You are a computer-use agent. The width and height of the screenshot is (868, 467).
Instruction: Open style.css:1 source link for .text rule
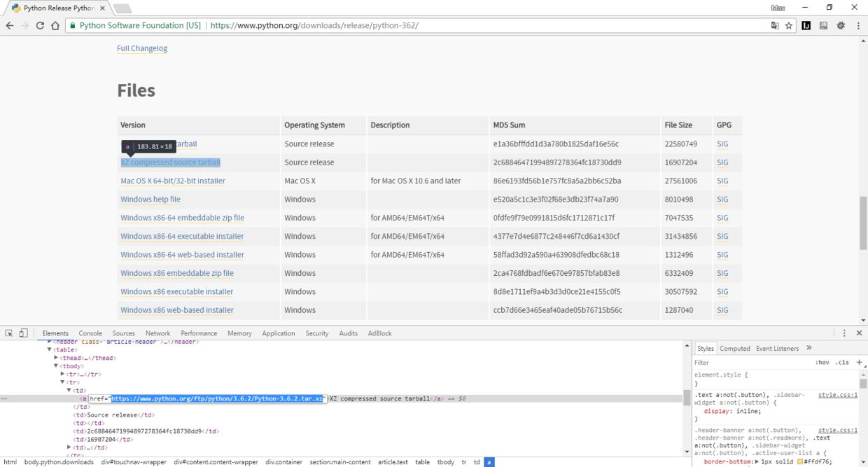[838, 395]
